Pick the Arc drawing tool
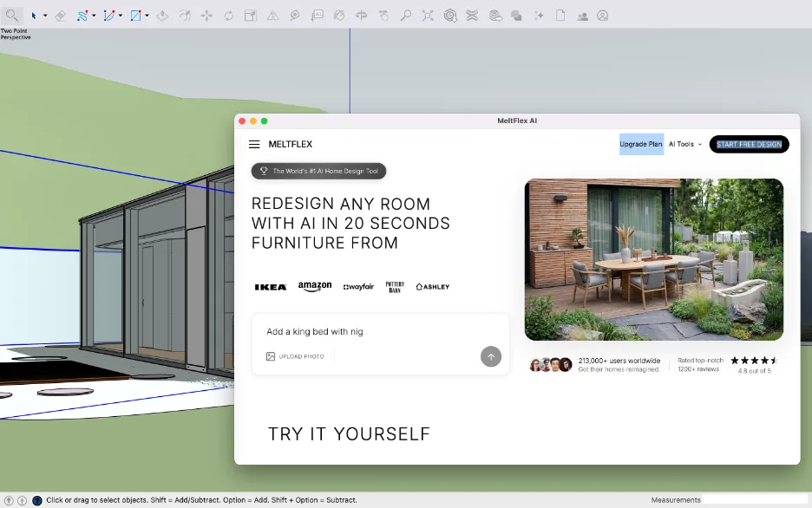The height and width of the screenshot is (508, 812). (108, 16)
